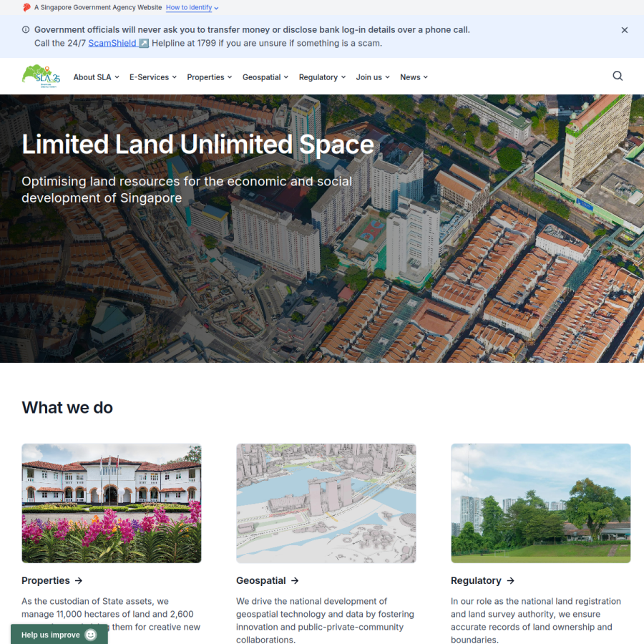Expand the Regulatory navigation menu
This screenshot has width=644, height=644.
point(323,77)
